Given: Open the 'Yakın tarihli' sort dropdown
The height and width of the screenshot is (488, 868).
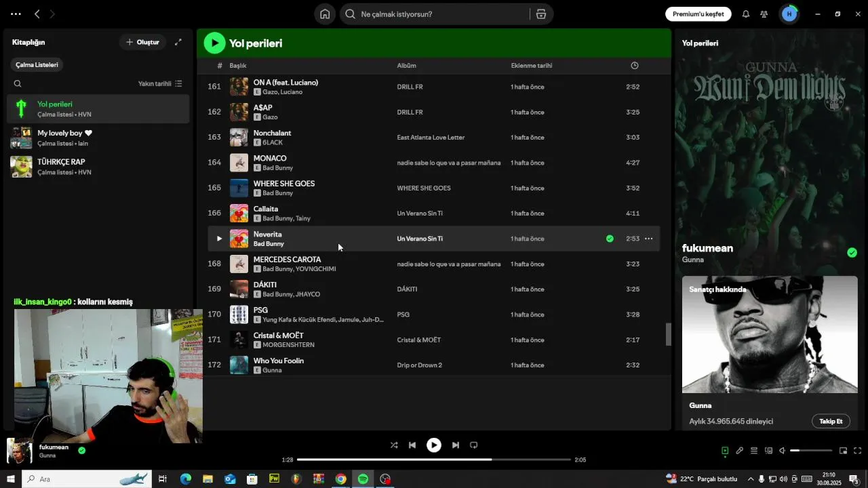Looking at the screenshot, I should tap(160, 84).
